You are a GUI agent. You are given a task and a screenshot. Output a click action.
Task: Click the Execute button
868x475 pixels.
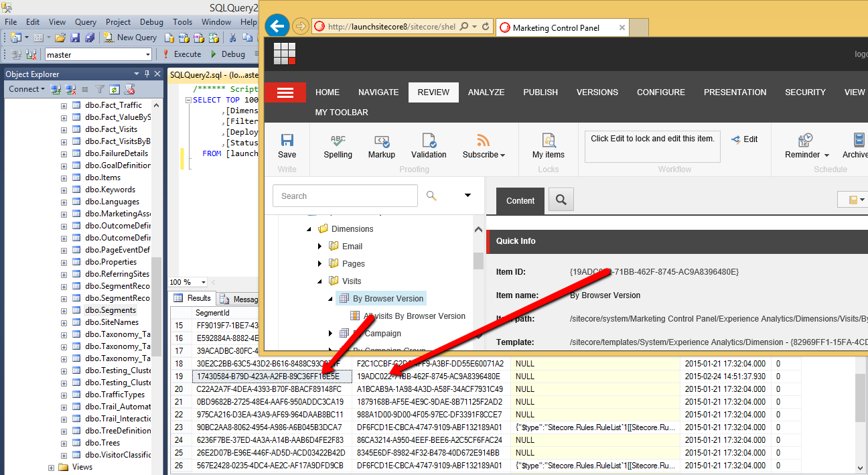pos(182,54)
